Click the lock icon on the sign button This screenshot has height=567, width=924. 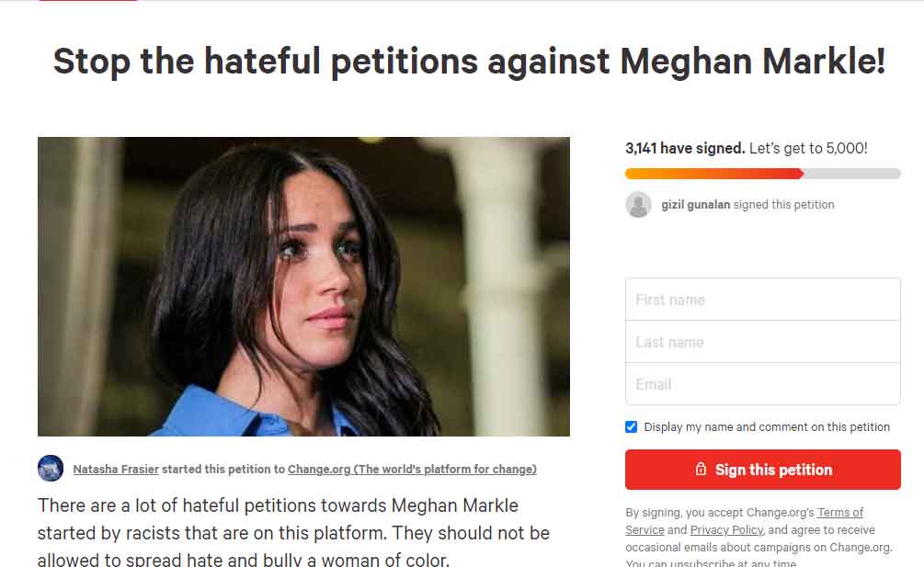(702, 470)
